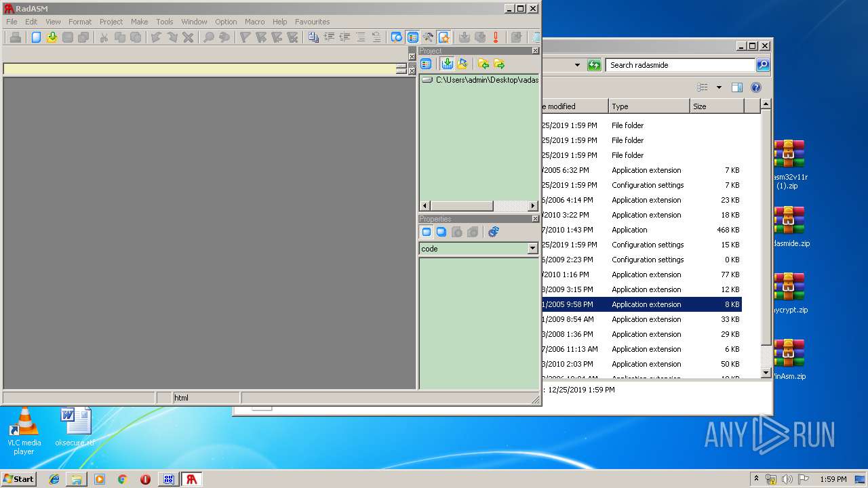Screen dimensions: 868x488
Task: Toggle the first blue square button in Properties panel
Action: click(426, 232)
